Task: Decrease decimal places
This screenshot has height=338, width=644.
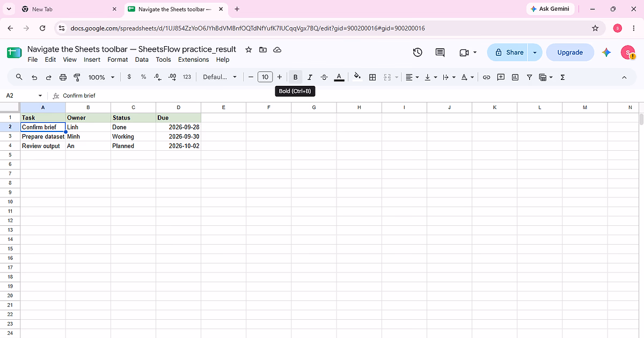Action: [158, 77]
